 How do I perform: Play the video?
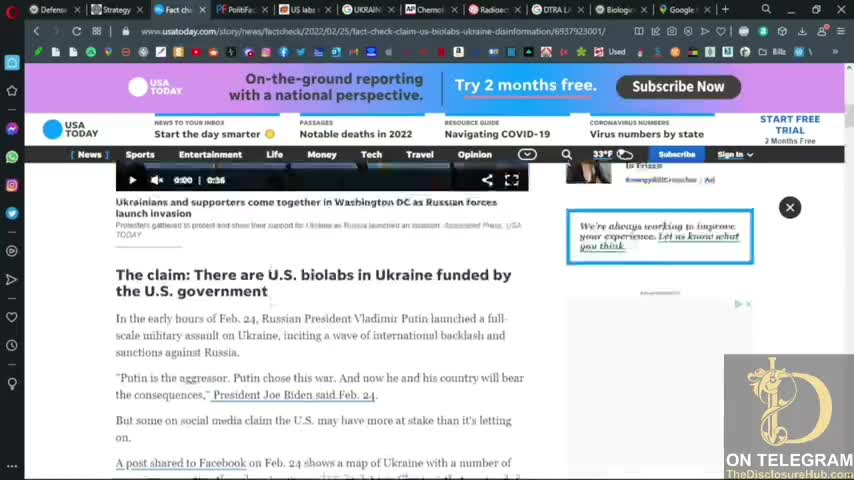(x=132, y=180)
